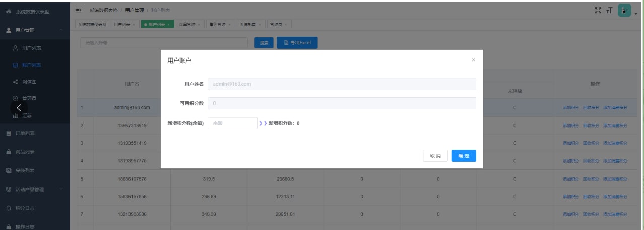
Task: Click the 可用积分数 field
Action: tap(342, 103)
